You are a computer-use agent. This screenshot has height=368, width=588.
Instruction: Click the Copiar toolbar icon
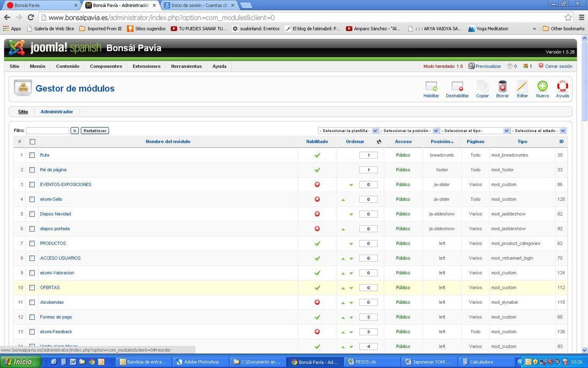click(482, 87)
